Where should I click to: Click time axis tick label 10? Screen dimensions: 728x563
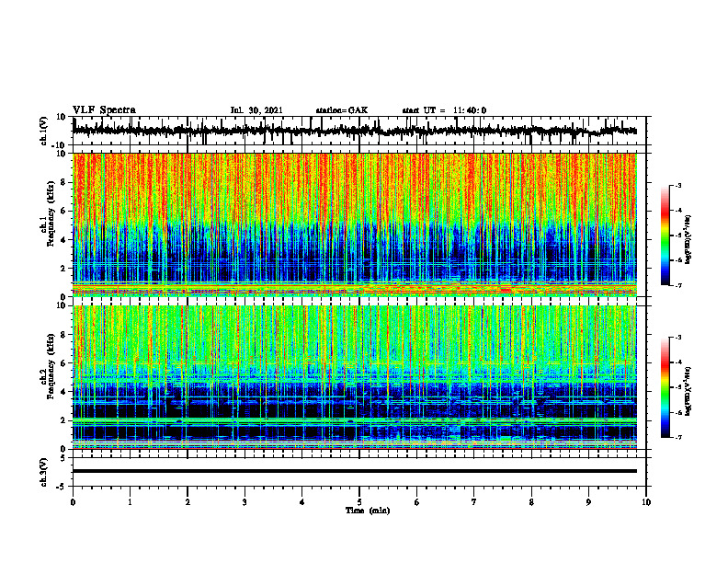[x=646, y=502]
